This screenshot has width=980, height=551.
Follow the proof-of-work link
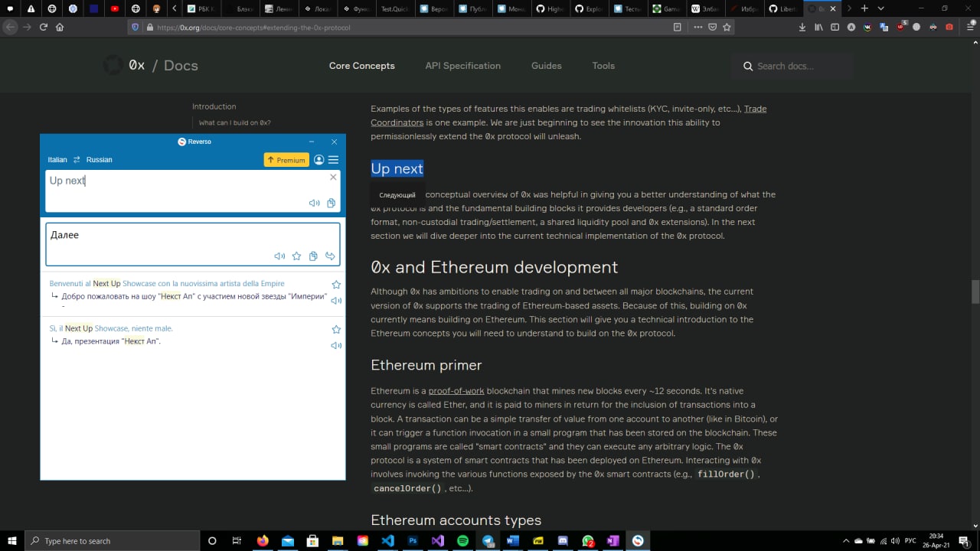click(x=456, y=391)
